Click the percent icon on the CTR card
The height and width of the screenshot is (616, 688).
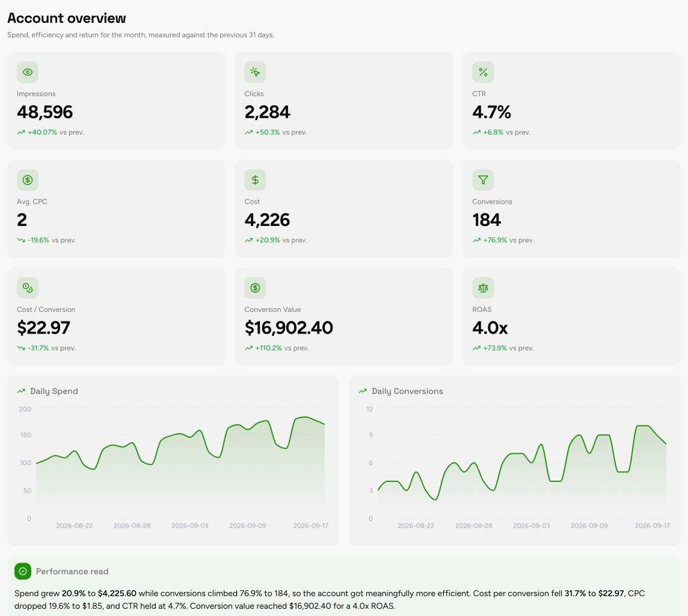[483, 72]
